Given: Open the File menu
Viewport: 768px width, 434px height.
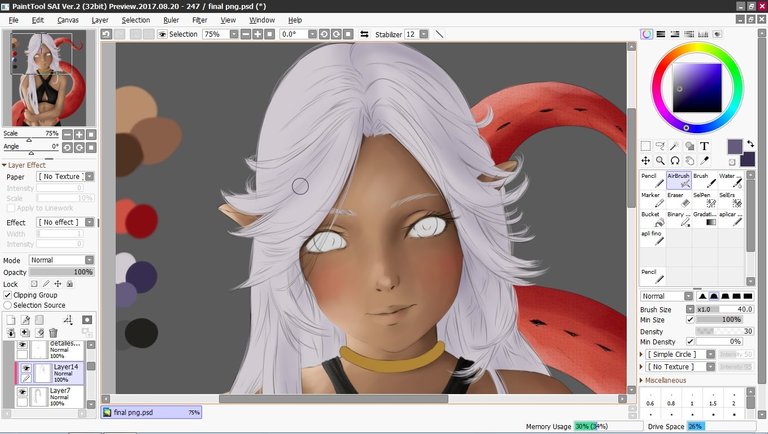Looking at the screenshot, I should pyautogui.click(x=13, y=20).
